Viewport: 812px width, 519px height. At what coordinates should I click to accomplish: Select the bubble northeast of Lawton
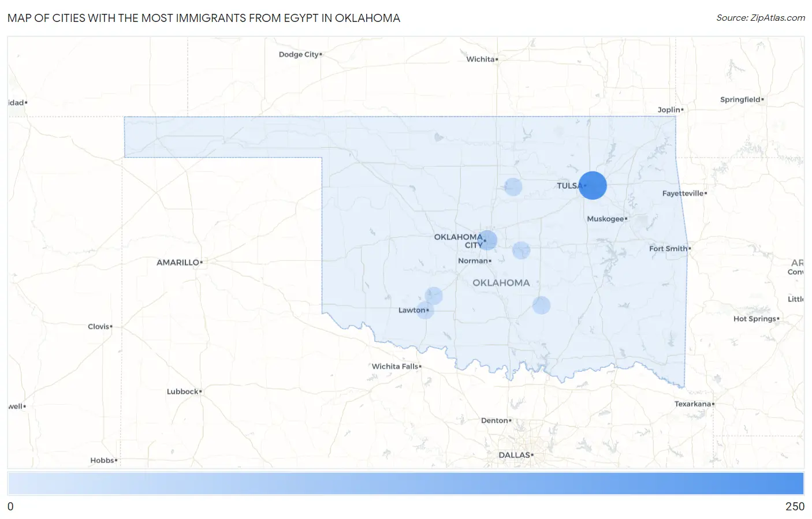434,296
